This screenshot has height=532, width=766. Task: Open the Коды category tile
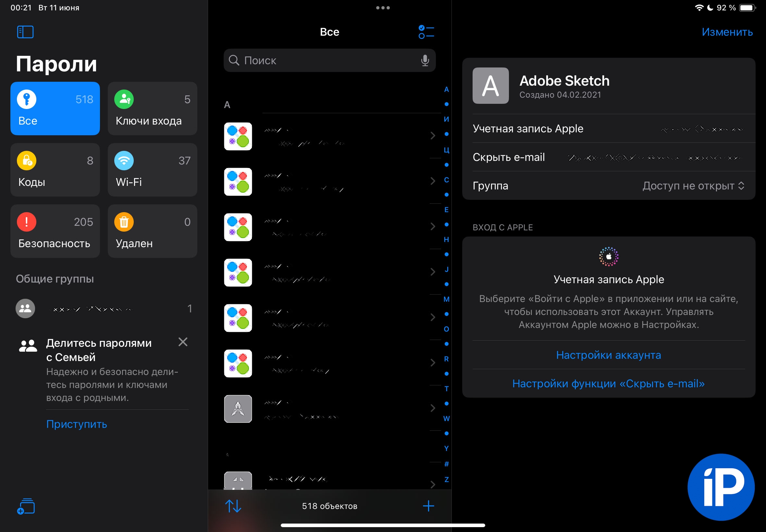pyautogui.click(x=55, y=170)
